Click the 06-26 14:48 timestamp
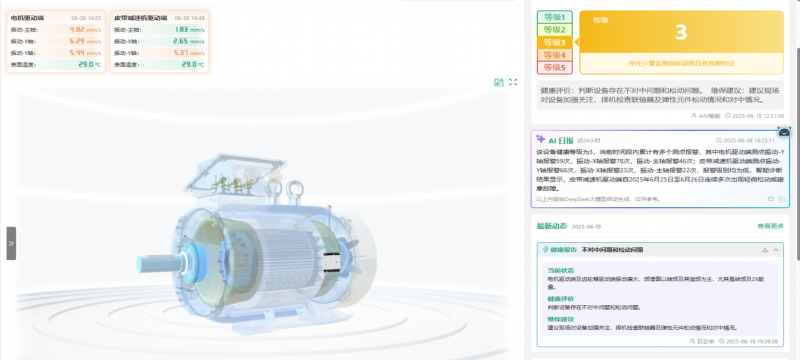 pos(190,18)
